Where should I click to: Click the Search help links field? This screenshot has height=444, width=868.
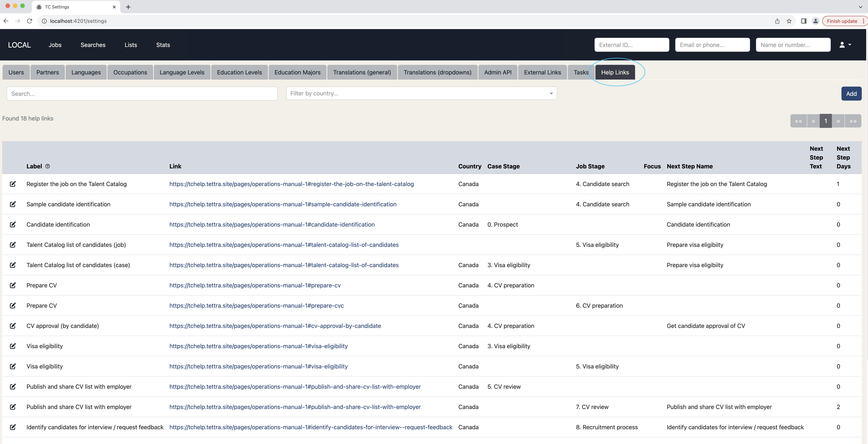pos(142,94)
